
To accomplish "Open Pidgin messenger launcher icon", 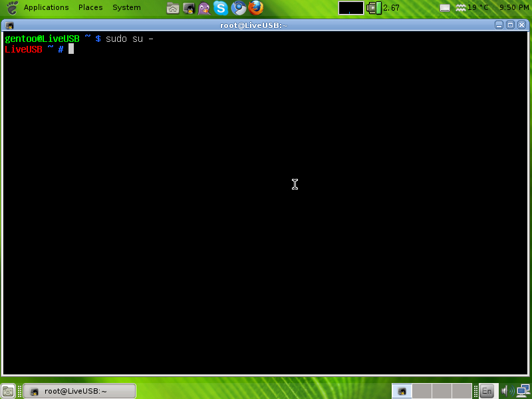I will pyautogui.click(x=205, y=8).
